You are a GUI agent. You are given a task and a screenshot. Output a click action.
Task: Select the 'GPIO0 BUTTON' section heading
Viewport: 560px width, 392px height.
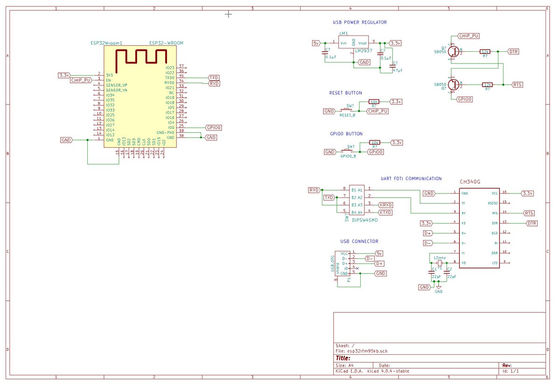346,134
